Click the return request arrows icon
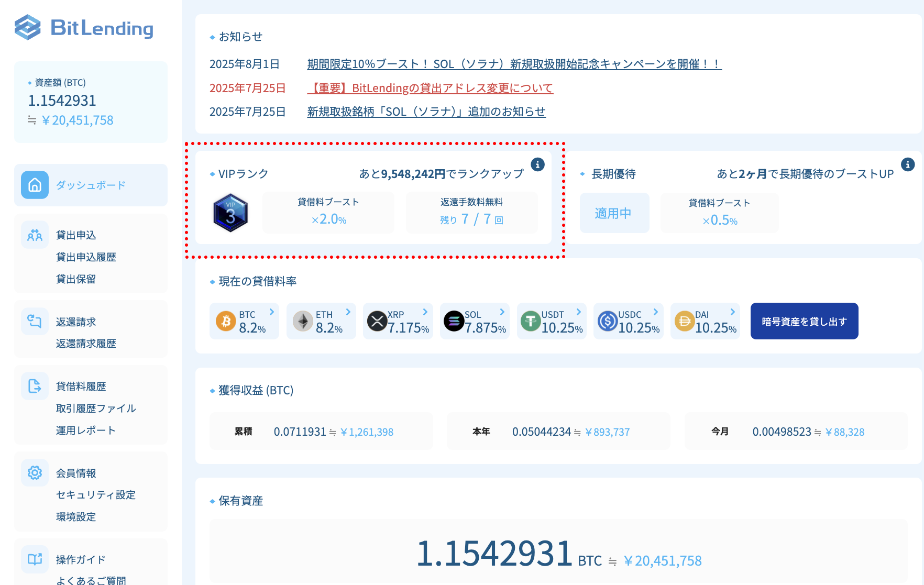 pos(35,321)
